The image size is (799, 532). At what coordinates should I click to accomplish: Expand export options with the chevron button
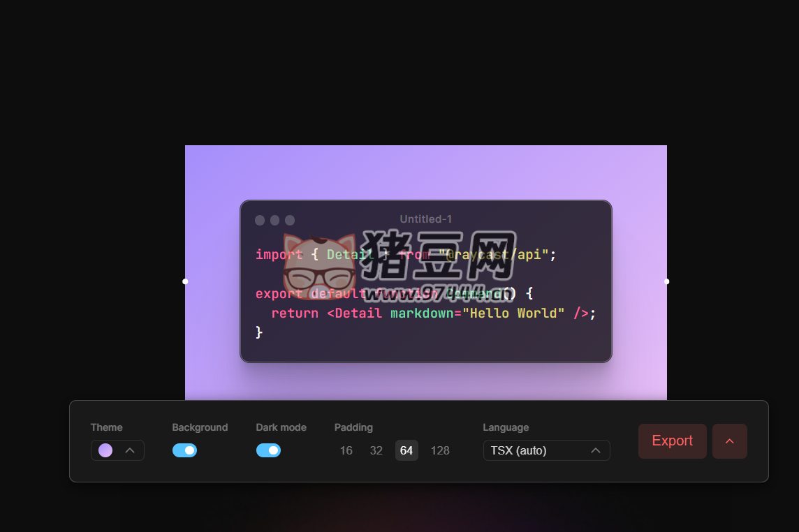[x=730, y=441]
